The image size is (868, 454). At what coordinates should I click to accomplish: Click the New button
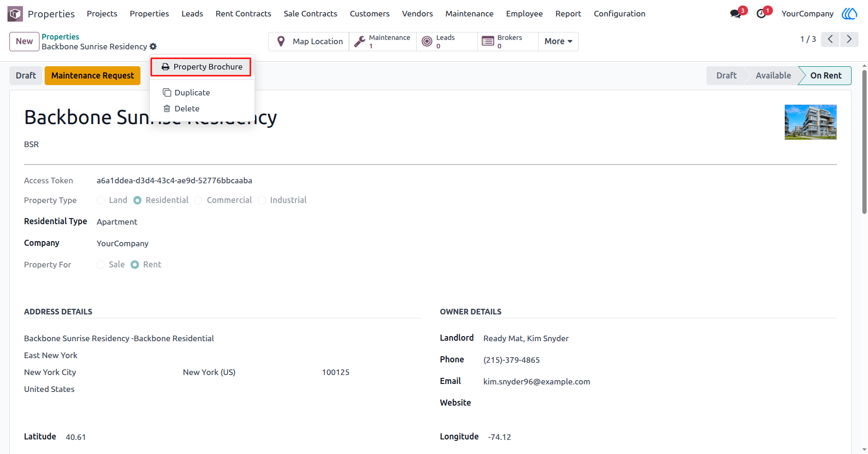click(24, 41)
